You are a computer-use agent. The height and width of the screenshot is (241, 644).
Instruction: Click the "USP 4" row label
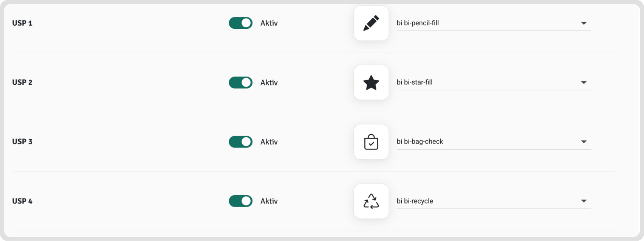[22, 201]
